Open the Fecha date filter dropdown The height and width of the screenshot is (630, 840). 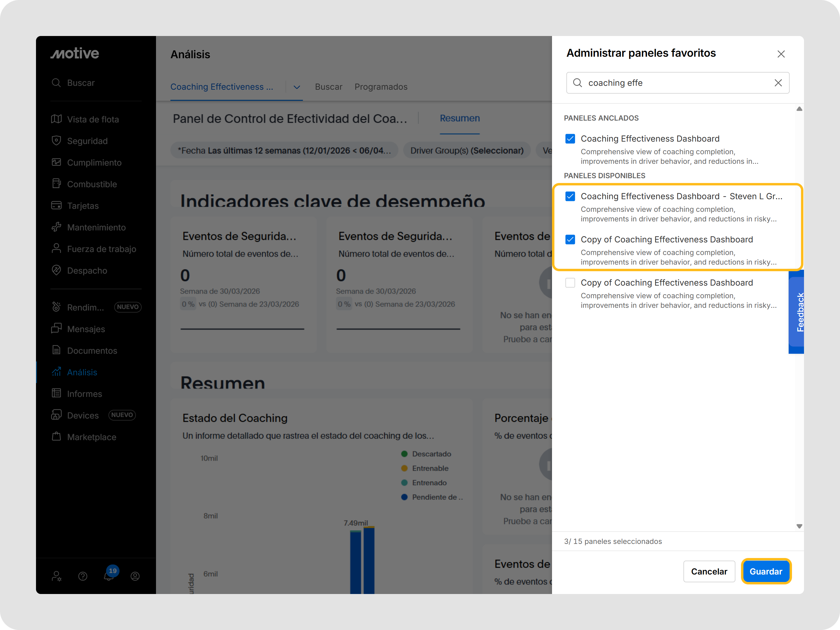point(284,151)
